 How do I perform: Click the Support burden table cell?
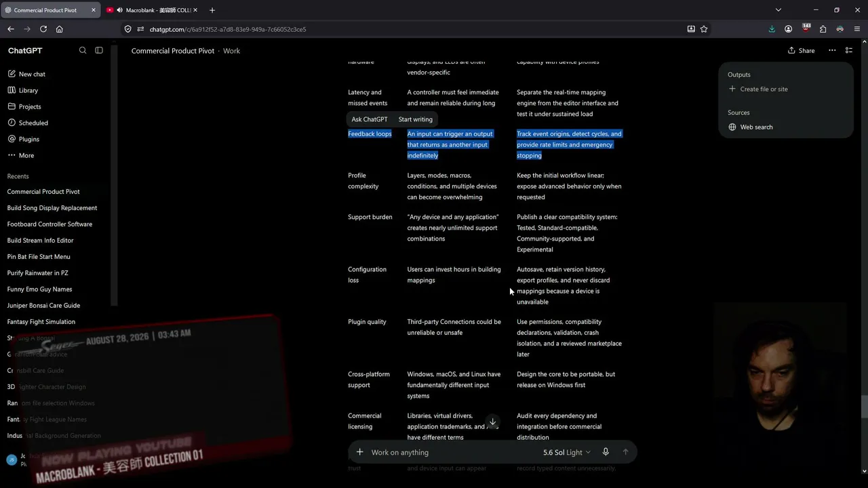point(370,217)
